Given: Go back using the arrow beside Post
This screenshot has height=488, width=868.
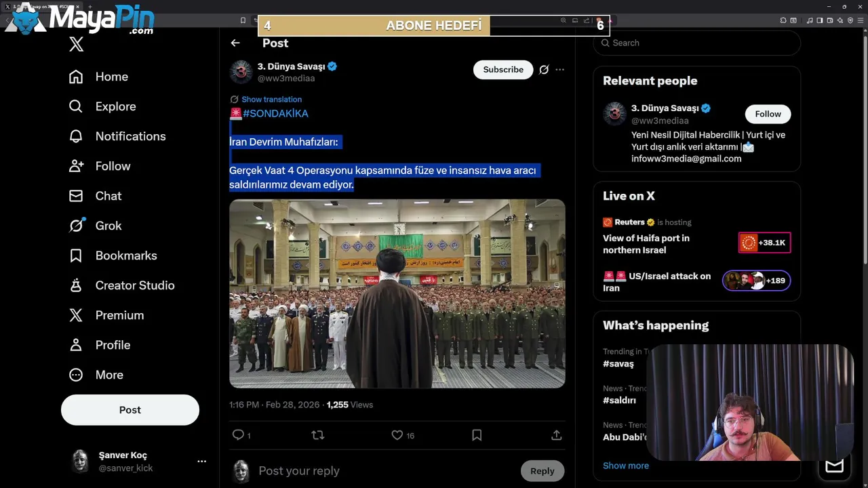Looking at the screenshot, I should pos(235,43).
